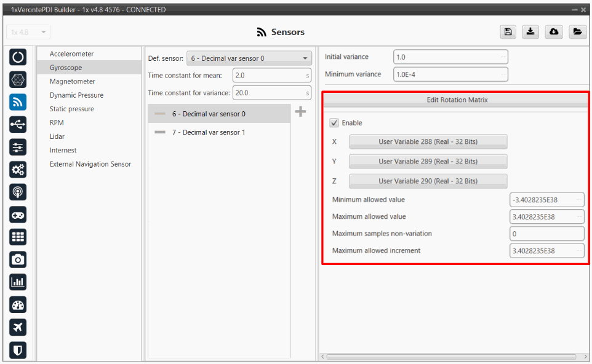The height and width of the screenshot is (364, 592).
Task: Open the camera sidebar icon
Action: click(x=18, y=259)
